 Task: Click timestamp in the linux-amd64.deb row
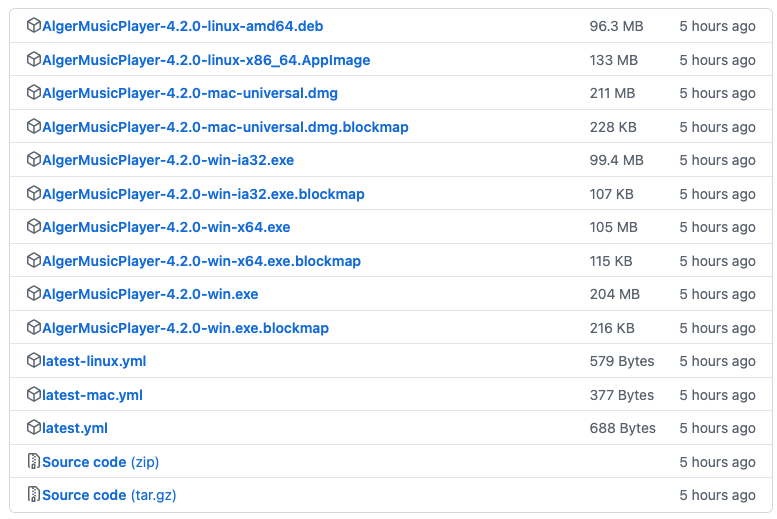[718, 26]
